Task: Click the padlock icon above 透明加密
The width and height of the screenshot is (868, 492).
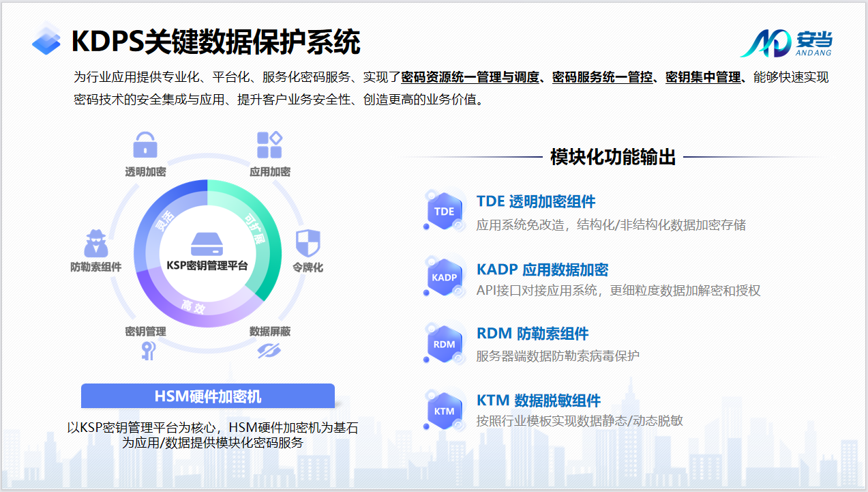Action: tap(145, 145)
